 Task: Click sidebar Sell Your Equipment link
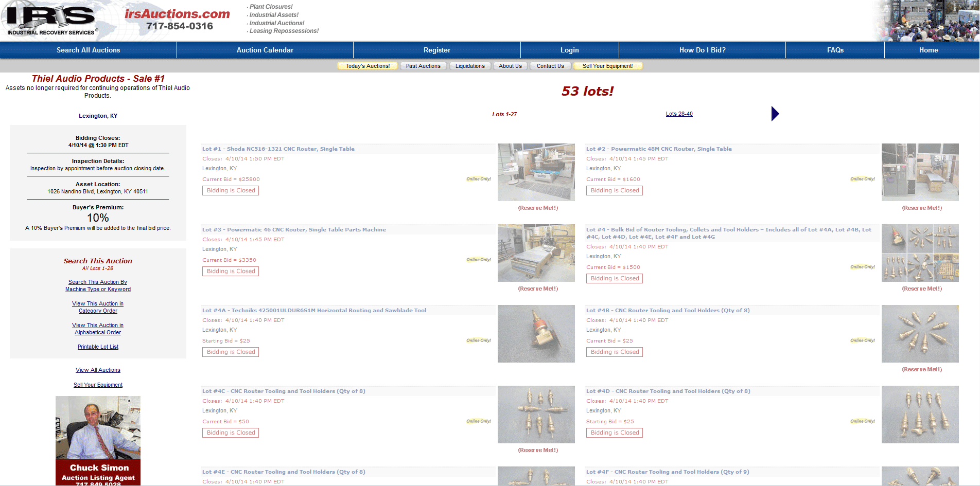98,385
